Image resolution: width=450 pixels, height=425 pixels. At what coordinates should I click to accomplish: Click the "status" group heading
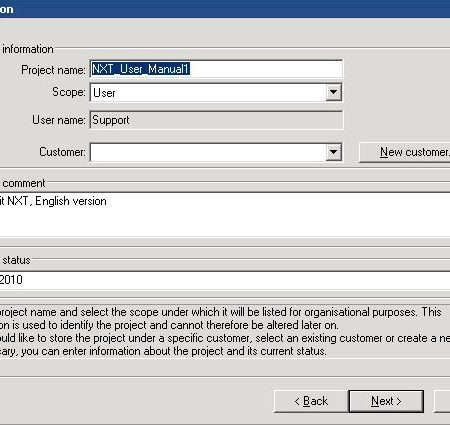point(16,260)
